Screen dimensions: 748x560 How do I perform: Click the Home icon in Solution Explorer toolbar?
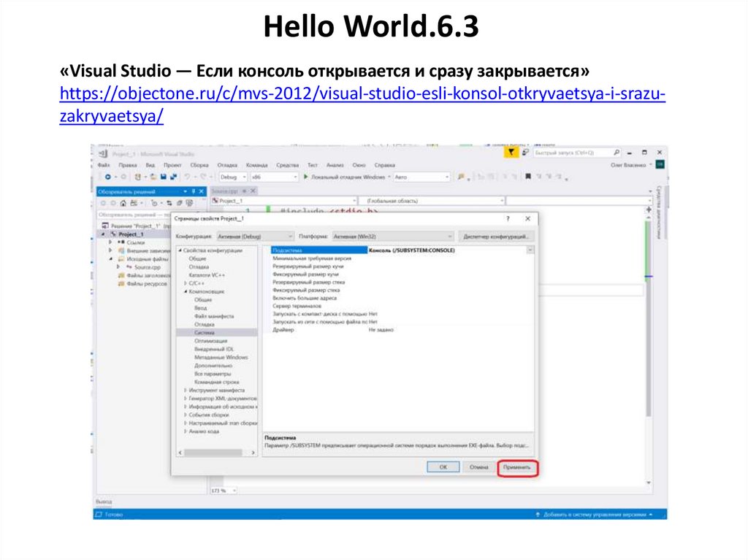coord(123,203)
